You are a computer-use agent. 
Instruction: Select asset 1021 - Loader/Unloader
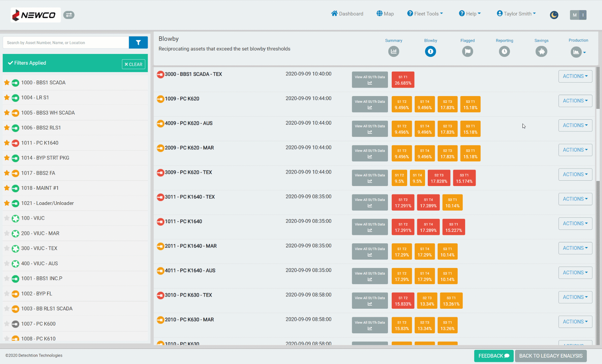[48, 203]
